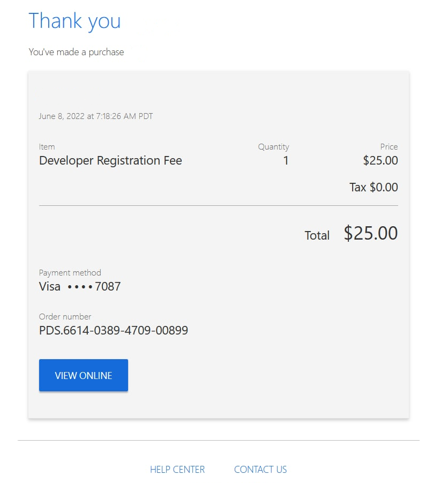This screenshot has width=448, height=483.
Task: Click the "Total" label text
Action: tap(317, 235)
